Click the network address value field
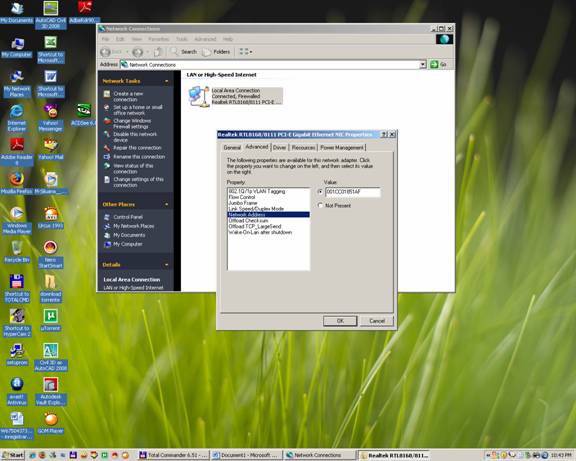Viewport: 576px width, 461px height. (353, 192)
